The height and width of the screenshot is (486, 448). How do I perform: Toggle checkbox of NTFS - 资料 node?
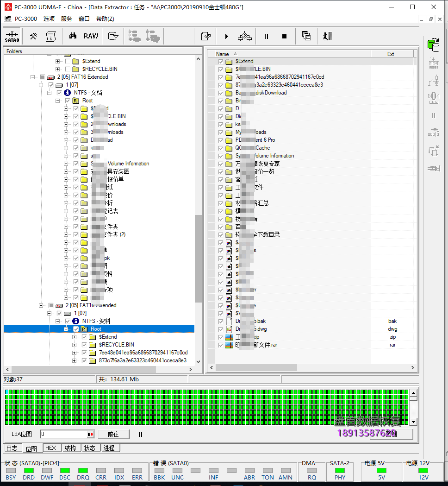click(68, 321)
